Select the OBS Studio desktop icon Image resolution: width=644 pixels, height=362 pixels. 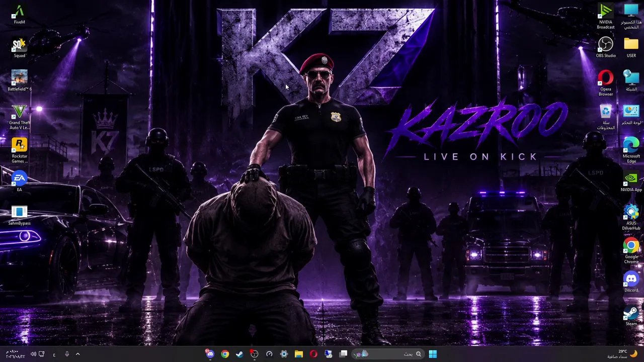pos(606,48)
